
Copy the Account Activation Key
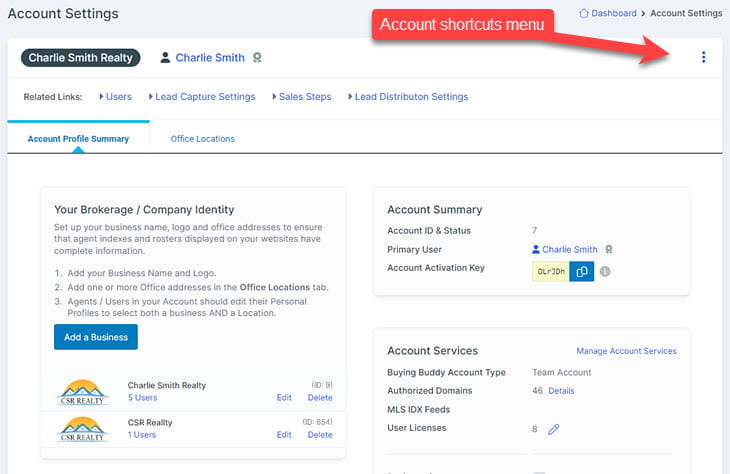tap(581, 271)
